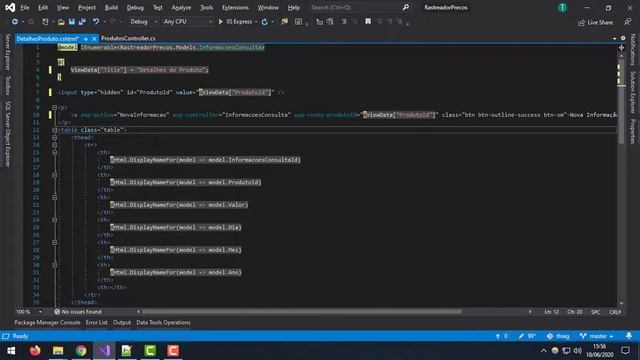Click the horizontal scrollbar of the editor
This screenshot has height=360, width=640.
pyautogui.click(x=302, y=312)
